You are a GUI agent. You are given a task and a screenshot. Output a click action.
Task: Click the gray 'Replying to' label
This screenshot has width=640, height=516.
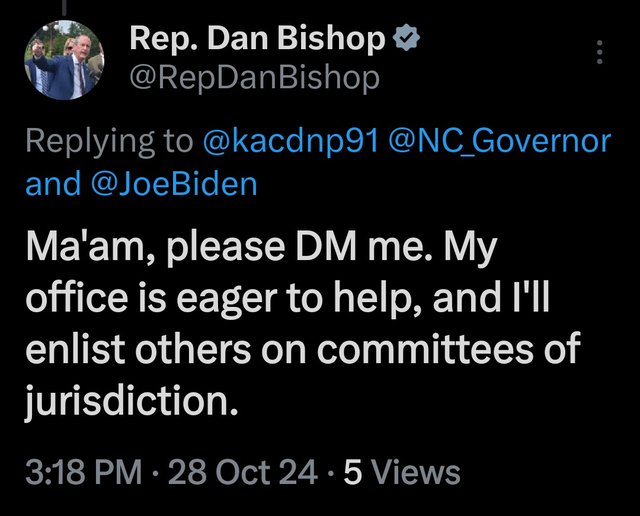[108, 141]
